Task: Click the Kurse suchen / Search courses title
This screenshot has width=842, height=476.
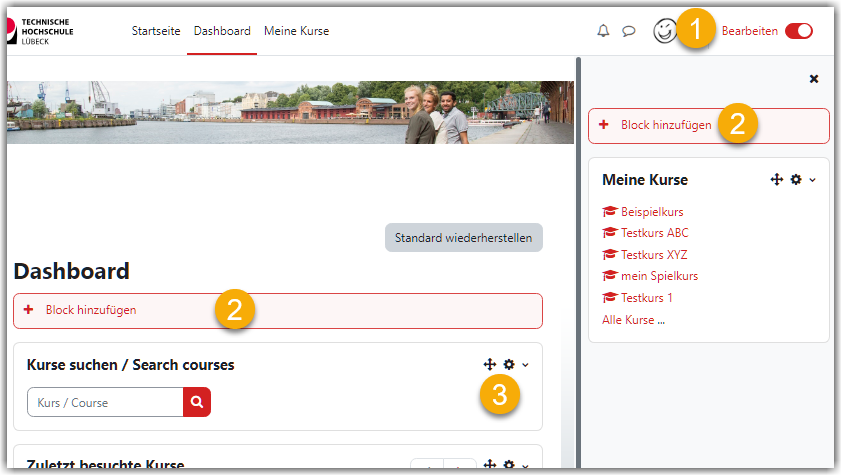Action: [x=130, y=365]
